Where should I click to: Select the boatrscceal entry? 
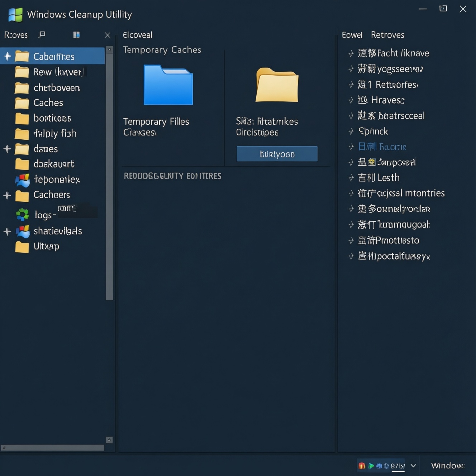[391, 116]
